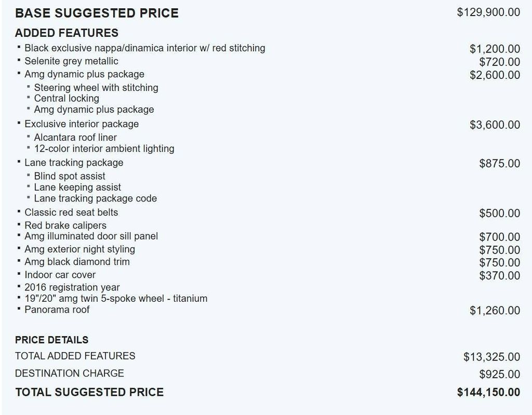Click the Exclusive interior package item
The image size is (532, 415).
coord(82,124)
